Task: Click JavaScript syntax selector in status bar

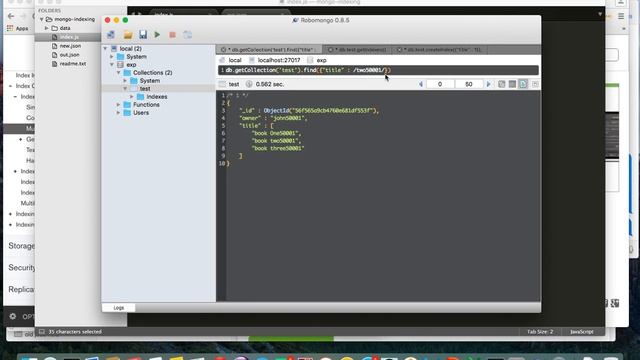Action: coord(582,332)
